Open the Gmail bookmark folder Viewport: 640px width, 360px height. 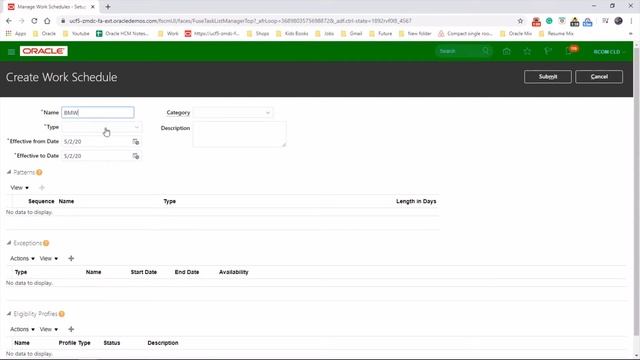coord(352,33)
